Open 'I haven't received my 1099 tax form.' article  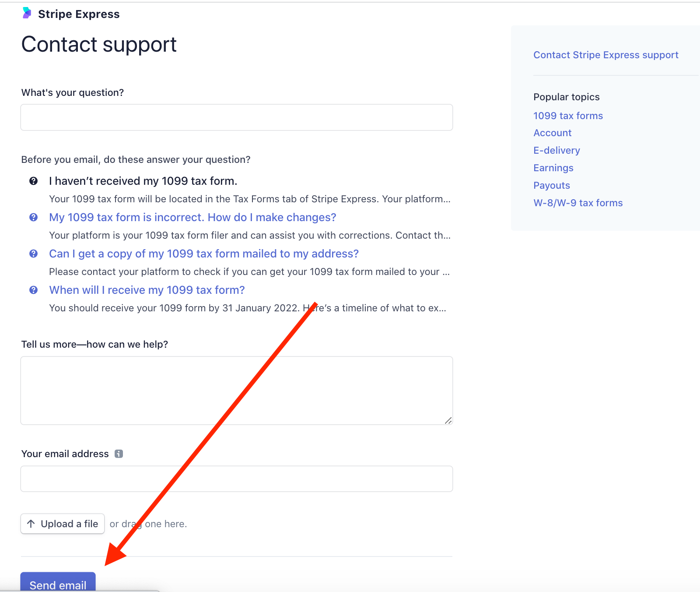pos(143,181)
